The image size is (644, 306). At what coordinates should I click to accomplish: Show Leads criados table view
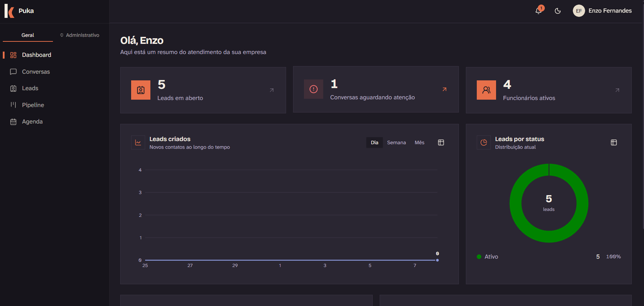(441, 142)
